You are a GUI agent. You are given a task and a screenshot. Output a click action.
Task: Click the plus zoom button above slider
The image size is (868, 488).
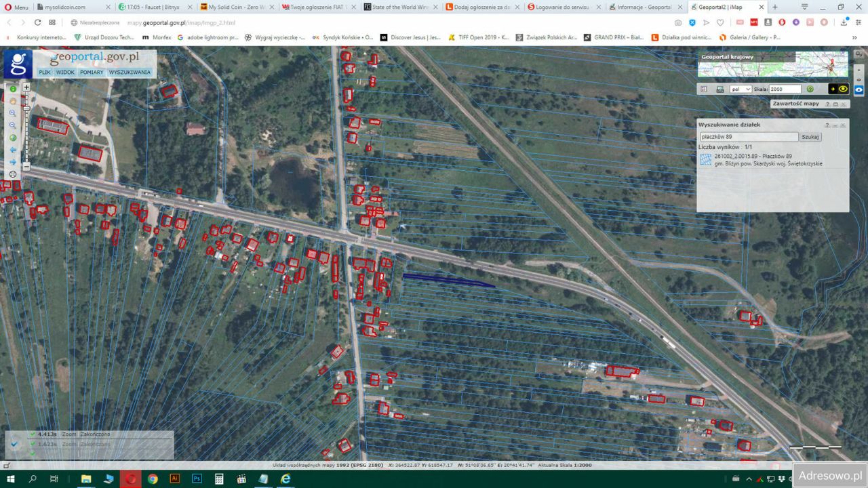[26, 87]
